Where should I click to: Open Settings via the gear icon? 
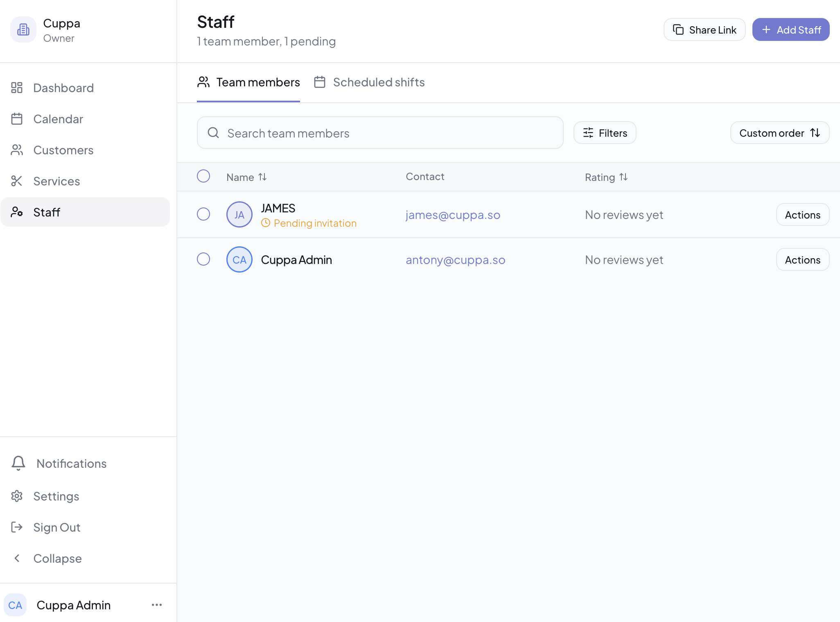coord(17,496)
